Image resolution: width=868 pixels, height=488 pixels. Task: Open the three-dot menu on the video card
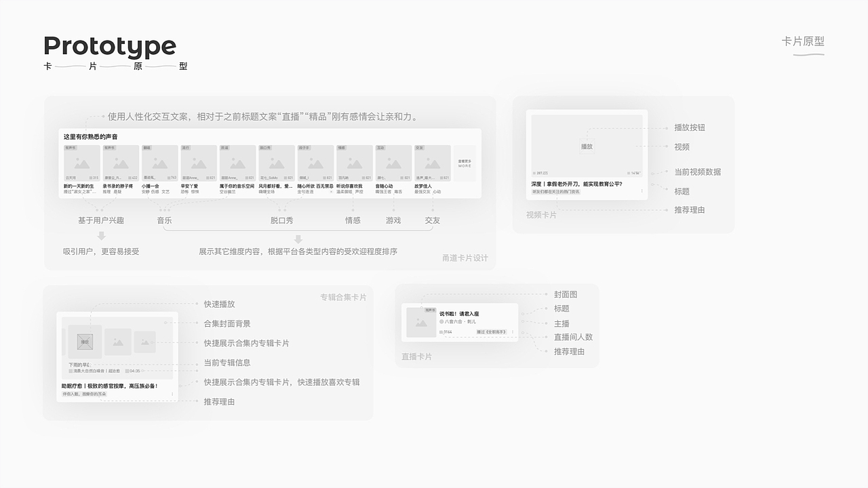pyautogui.click(x=642, y=191)
